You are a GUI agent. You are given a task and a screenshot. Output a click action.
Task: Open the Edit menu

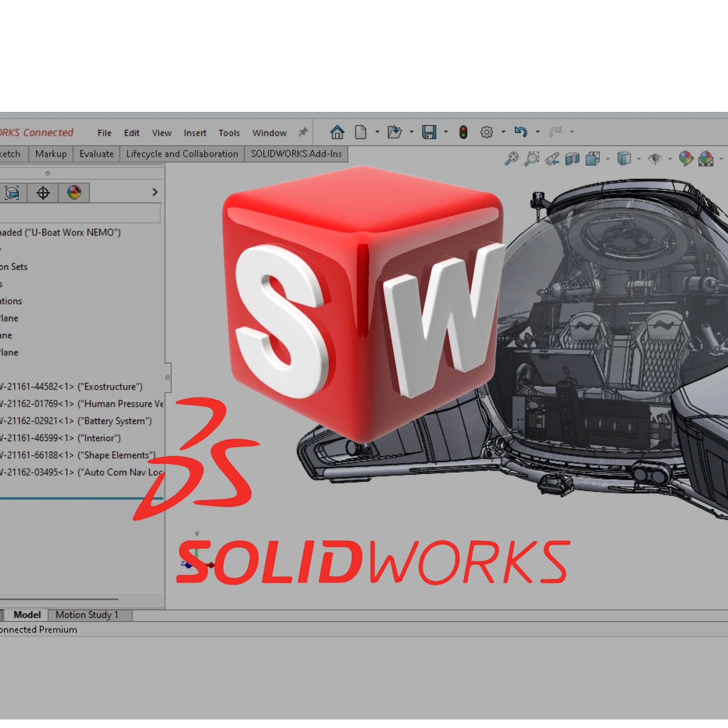(131, 133)
